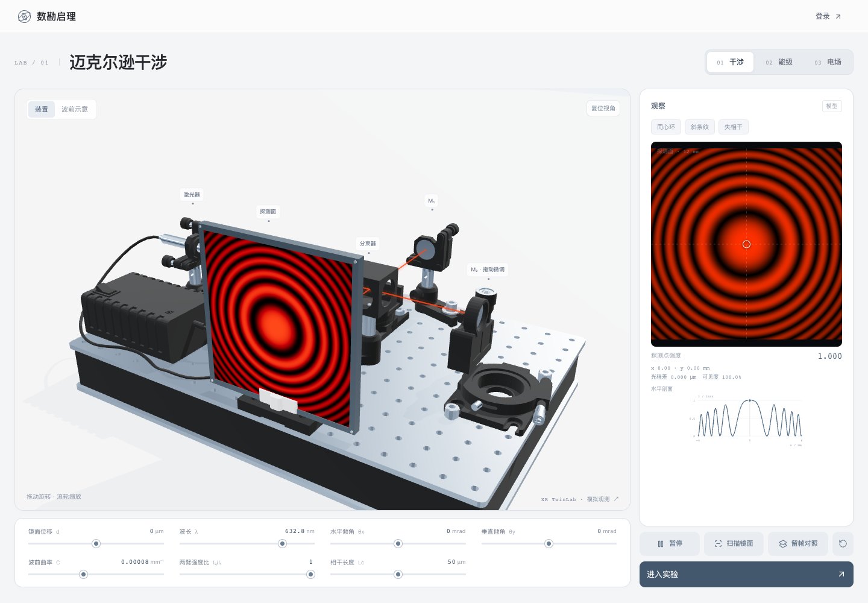Open 进入实验 to enter the experiment
Image resolution: width=868 pixels, height=603 pixels.
(746, 574)
